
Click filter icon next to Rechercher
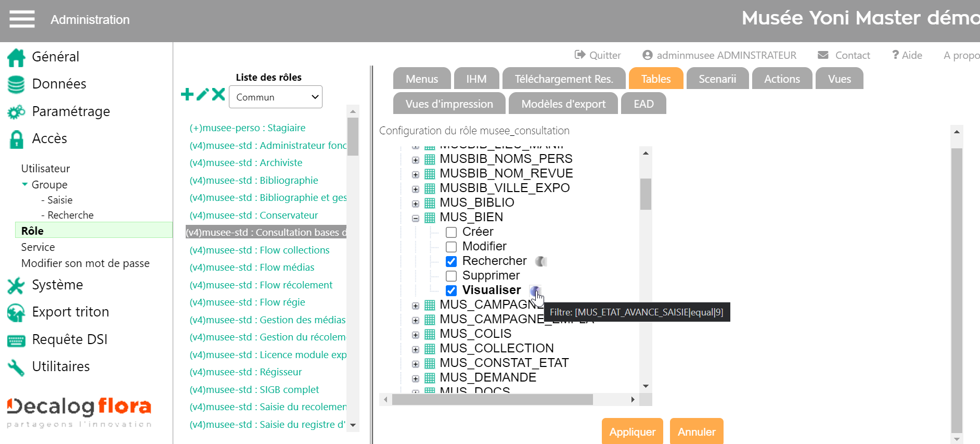click(x=541, y=261)
